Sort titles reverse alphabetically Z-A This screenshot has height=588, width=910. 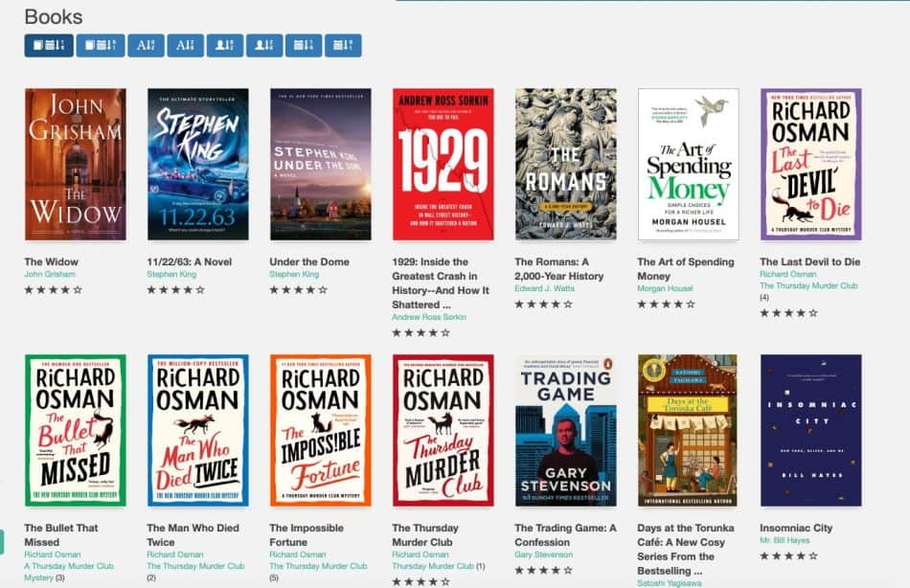(188, 44)
